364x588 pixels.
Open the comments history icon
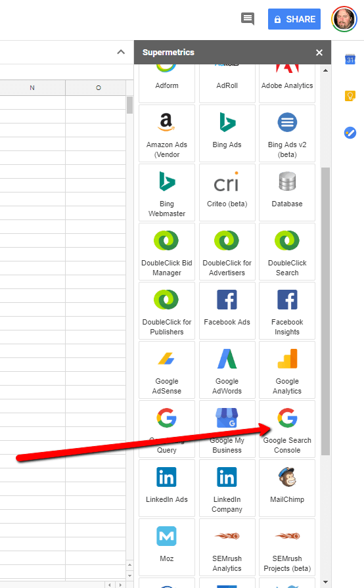248,18
